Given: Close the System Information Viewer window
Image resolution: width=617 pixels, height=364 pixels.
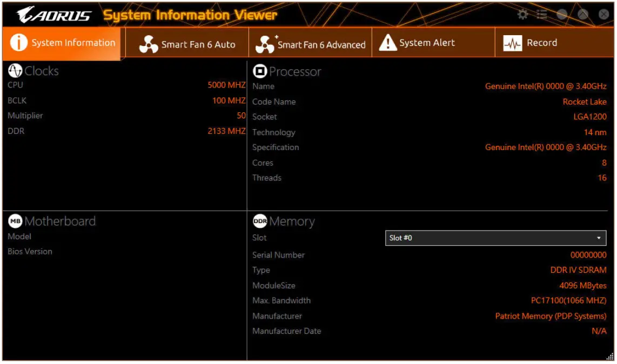Looking at the screenshot, I should click(x=603, y=15).
